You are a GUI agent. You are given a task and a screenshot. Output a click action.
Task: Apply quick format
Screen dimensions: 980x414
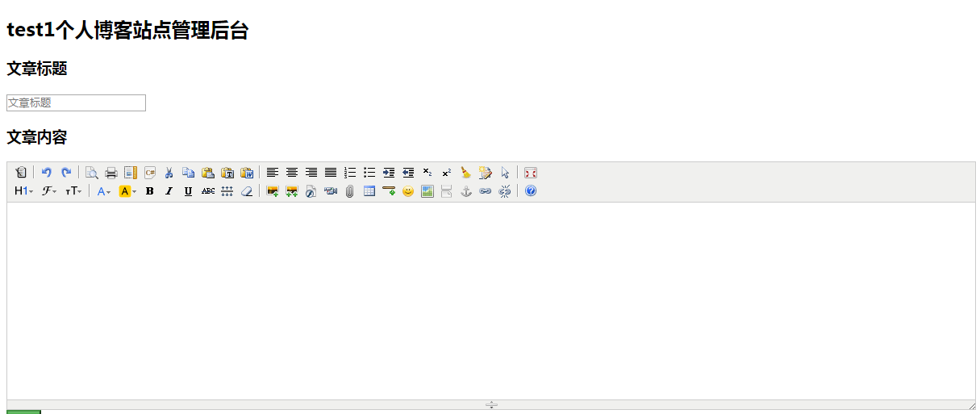[486, 172]
